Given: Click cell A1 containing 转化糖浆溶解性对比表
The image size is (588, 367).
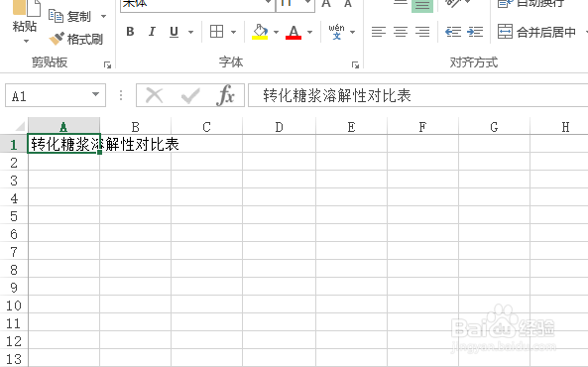Looking at the screenshot, I should [63, 144].
